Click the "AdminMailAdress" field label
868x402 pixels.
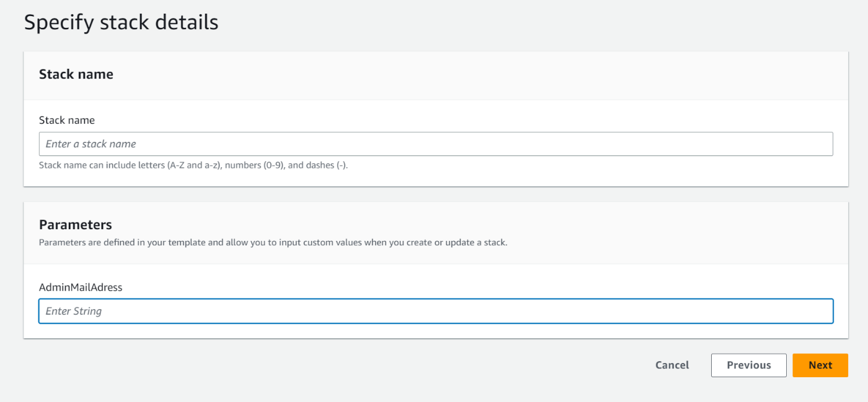coord(81,287)
